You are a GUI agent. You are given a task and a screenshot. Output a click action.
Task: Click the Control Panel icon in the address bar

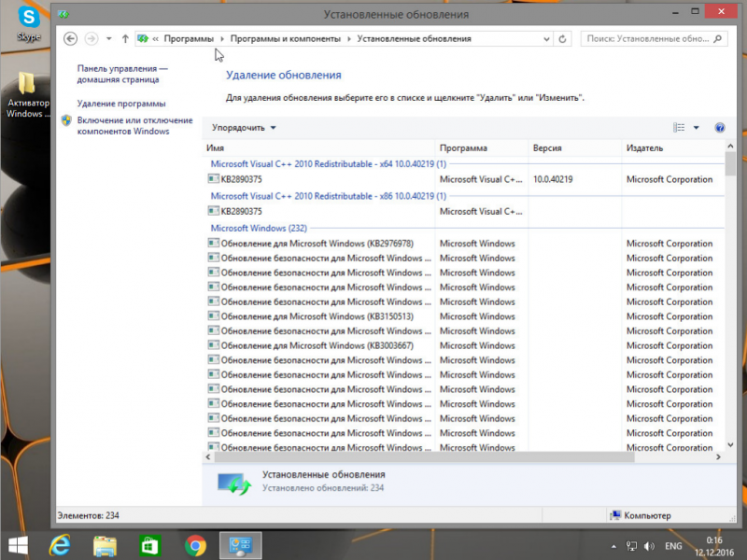[143, 38]
